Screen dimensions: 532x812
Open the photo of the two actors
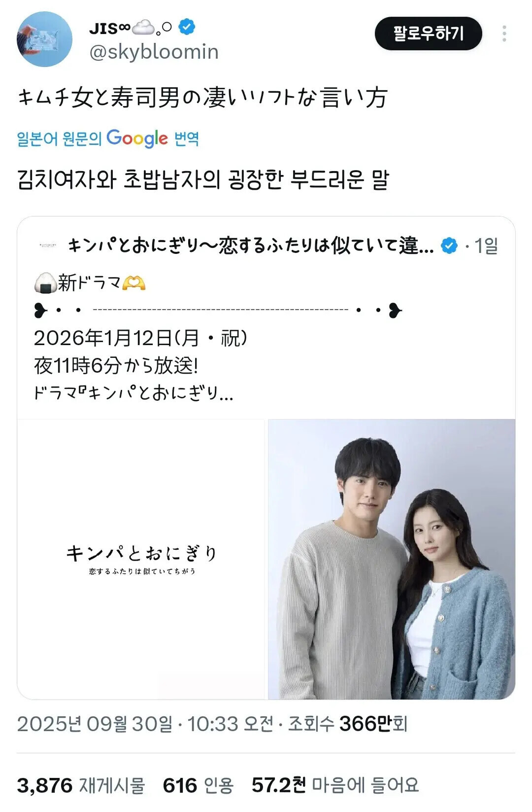tap(392, 559)
